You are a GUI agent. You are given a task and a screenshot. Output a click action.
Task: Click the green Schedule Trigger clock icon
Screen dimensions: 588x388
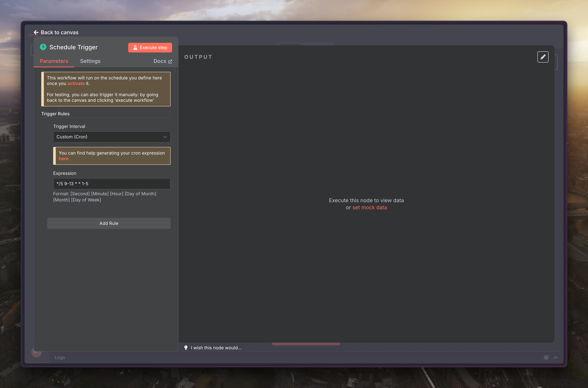[43, 47]
